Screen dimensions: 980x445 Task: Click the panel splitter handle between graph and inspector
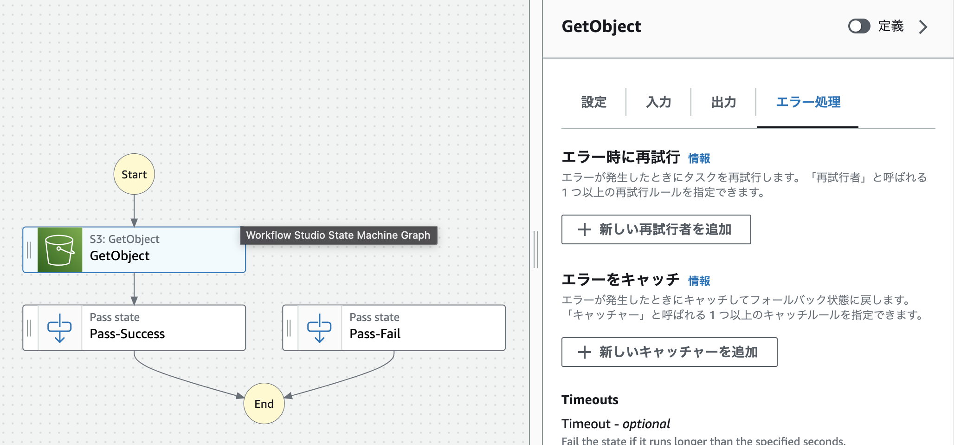pos(536,249)
